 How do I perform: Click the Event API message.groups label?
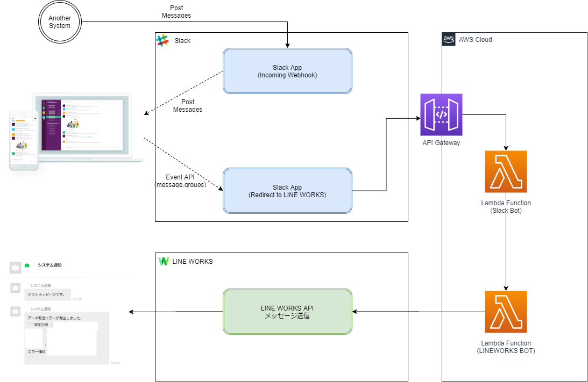(180, 181)
